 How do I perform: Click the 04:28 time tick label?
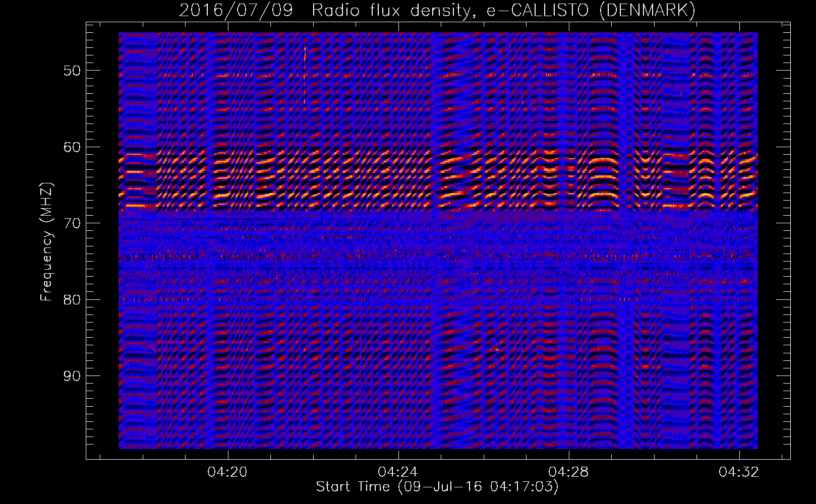568,472
